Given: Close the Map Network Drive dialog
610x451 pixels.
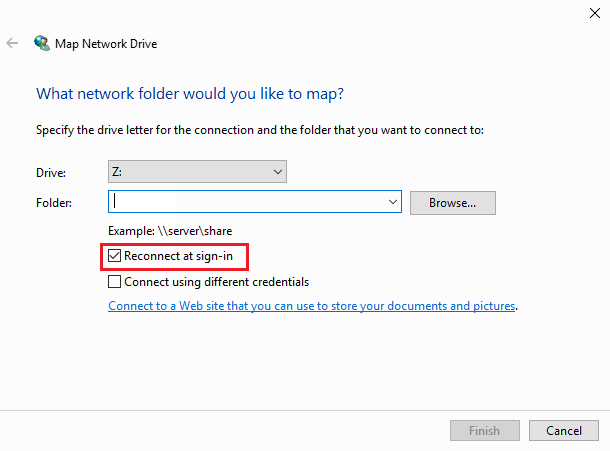Looking at the screenshot, I should pyautogui.click(x=594, y=13).
